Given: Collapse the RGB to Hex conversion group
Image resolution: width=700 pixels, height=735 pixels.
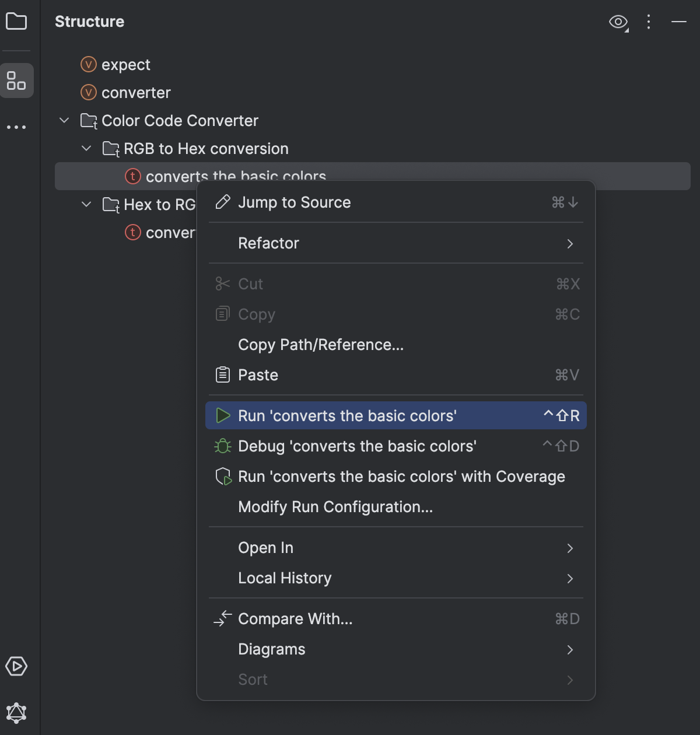Looking at the screenshot, I should coord(86,148).
